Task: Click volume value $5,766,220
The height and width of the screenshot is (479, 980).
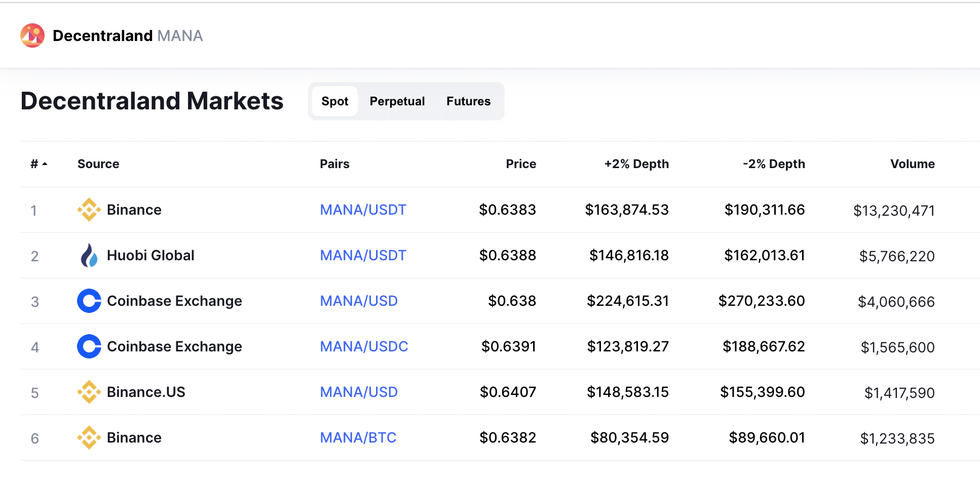Action: click(x=897, y=256)
